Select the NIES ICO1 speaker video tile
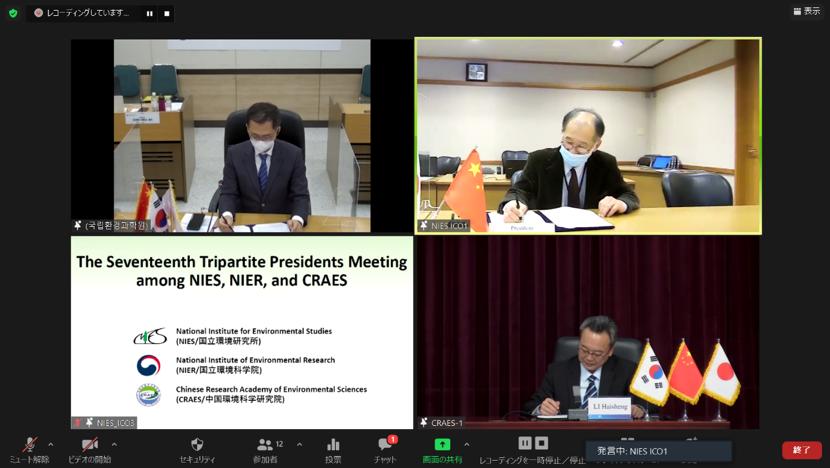This screenshot has height=468, width=830. (588, 136)
